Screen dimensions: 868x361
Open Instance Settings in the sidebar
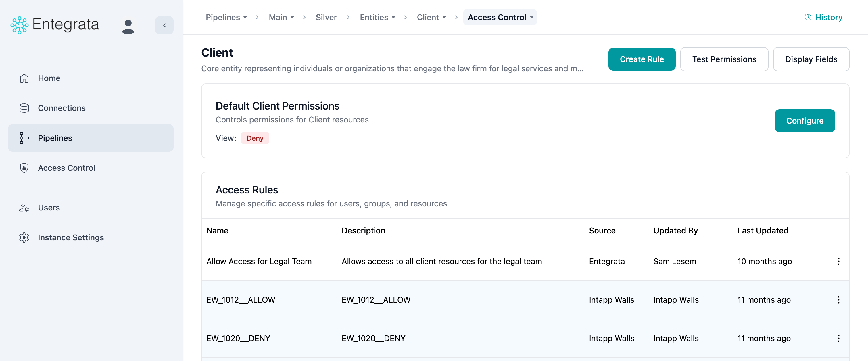pyautogui.click(x=91, y=237)
